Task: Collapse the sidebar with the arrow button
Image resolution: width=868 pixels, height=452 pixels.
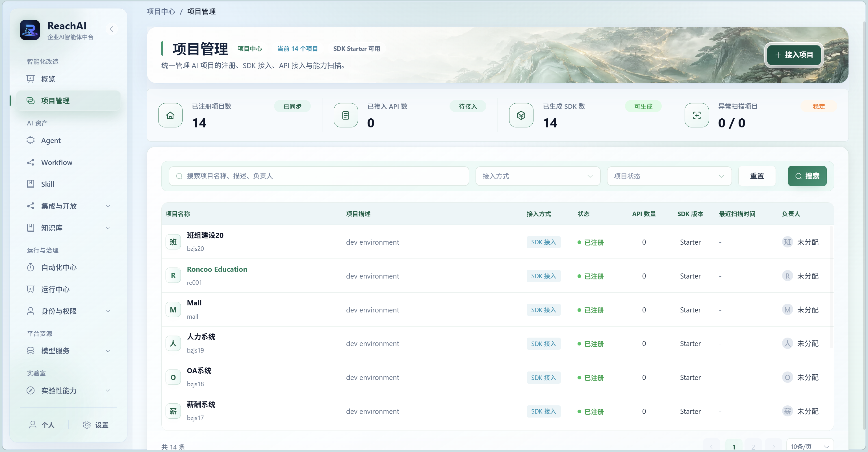Action: tap(112, 29)
